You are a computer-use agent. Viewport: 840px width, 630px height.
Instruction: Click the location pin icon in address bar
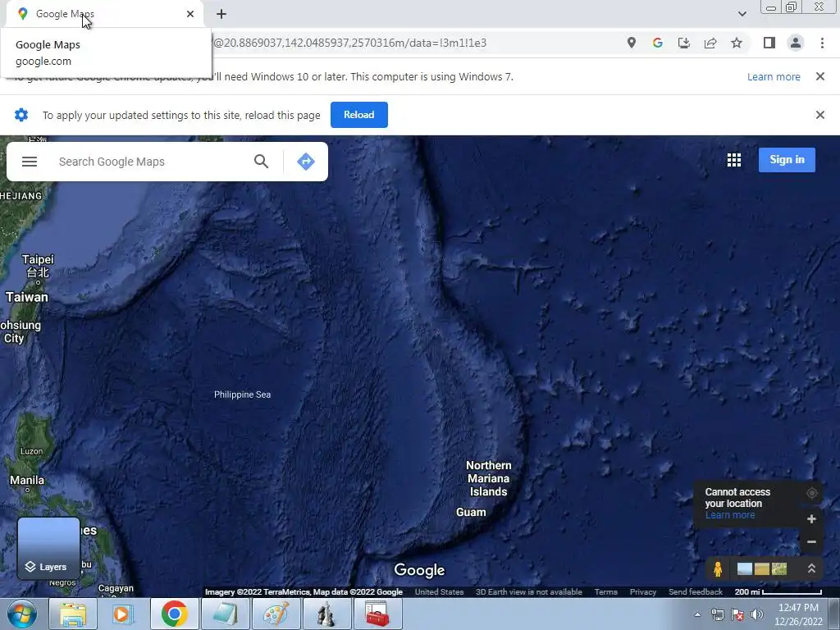pyautogui.click(x=632, y=43)
